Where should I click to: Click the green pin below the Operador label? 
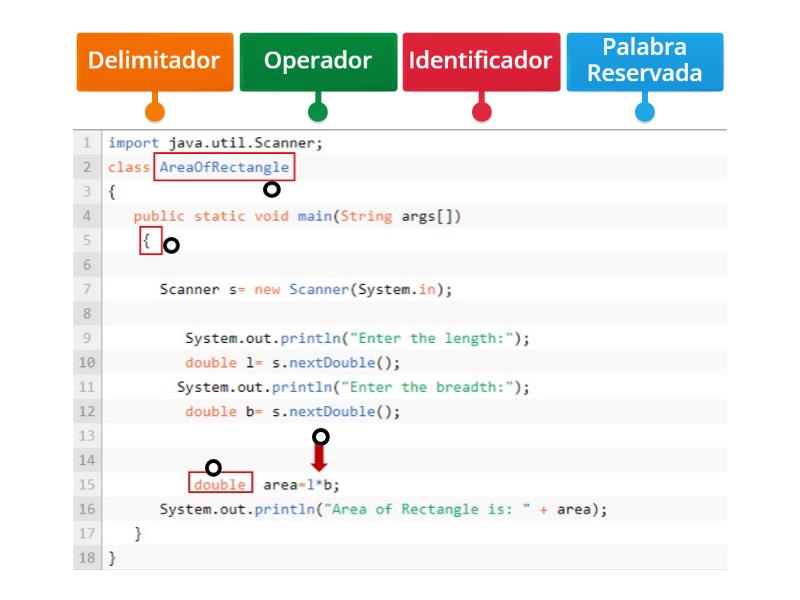318,110
